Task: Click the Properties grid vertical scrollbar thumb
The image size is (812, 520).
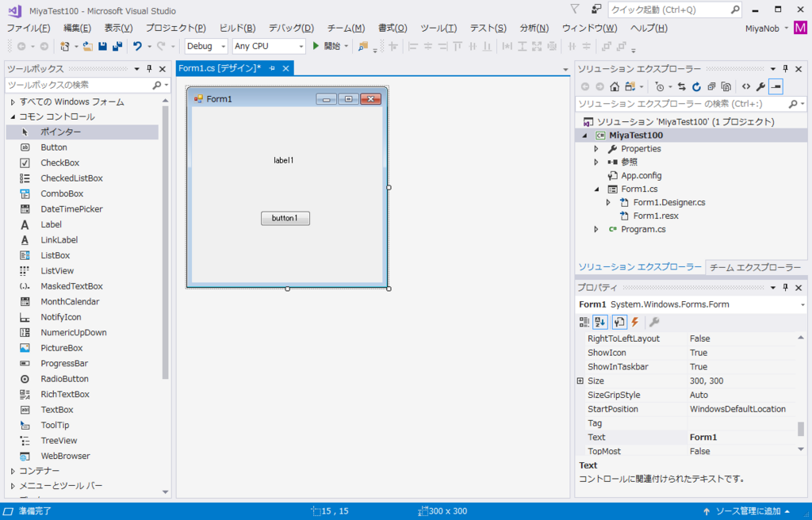Action: (801, 429)
